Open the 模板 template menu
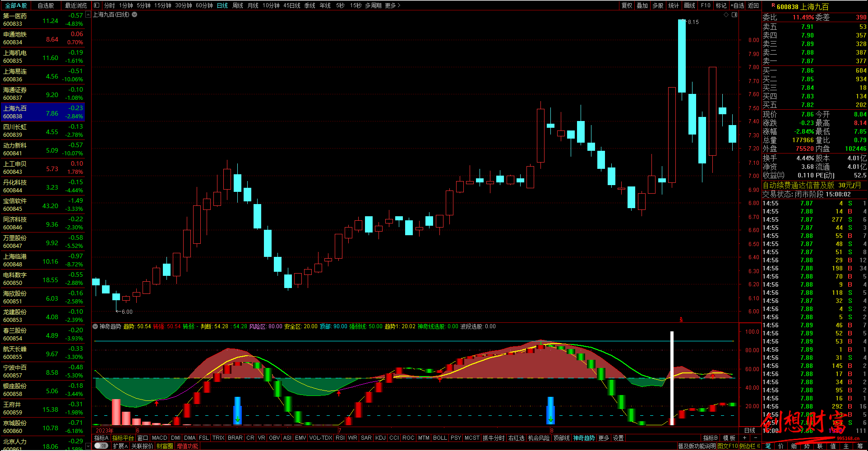868x451 pixels. tap(729, 438)
